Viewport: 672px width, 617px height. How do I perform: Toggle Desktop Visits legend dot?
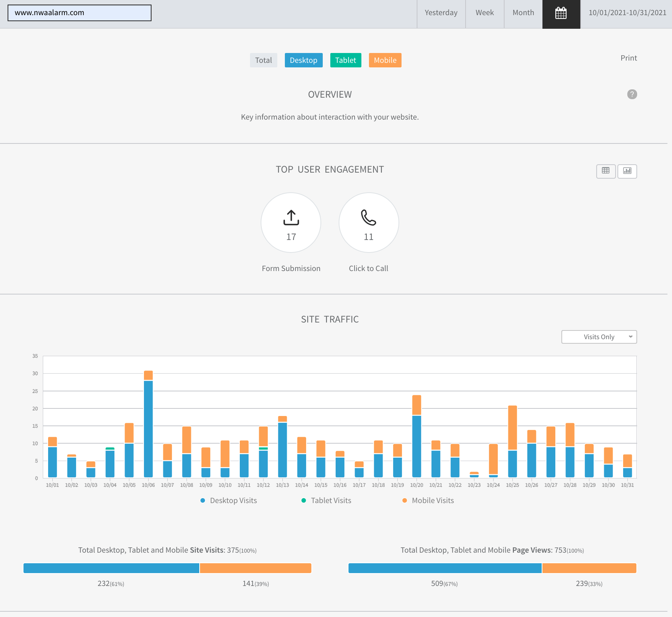coord(203,500)
